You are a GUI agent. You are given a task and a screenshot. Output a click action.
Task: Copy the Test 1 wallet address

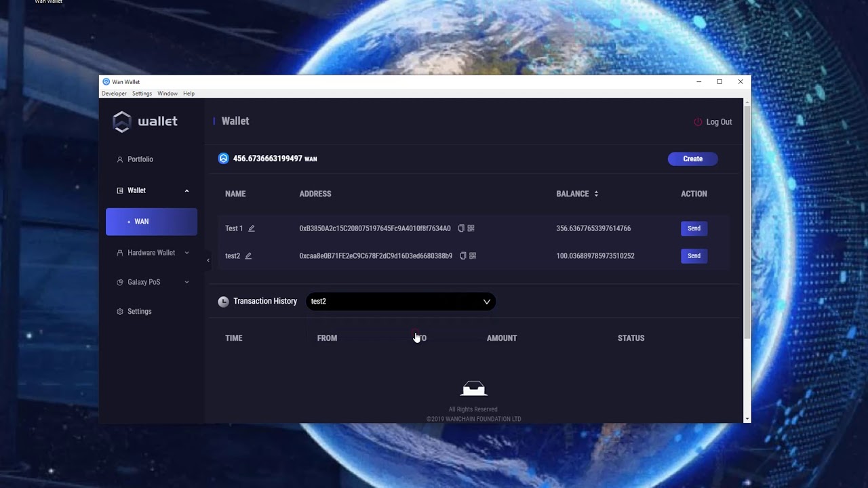click(461, 228)
